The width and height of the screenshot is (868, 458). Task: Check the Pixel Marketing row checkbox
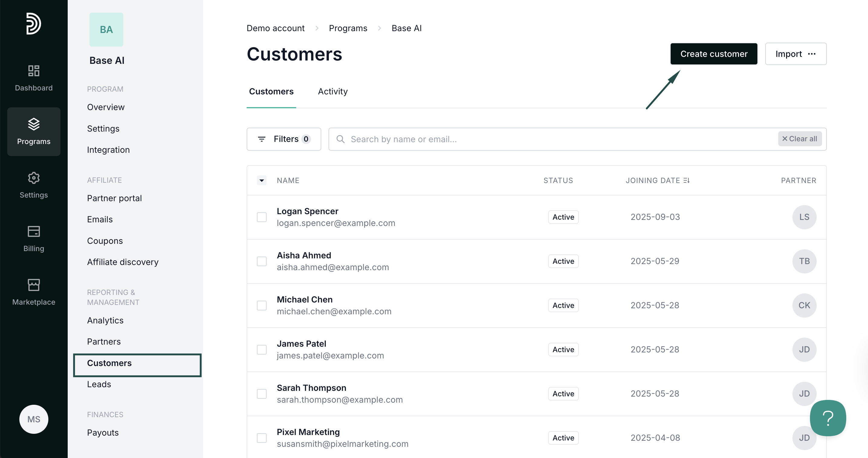point(261,438)
